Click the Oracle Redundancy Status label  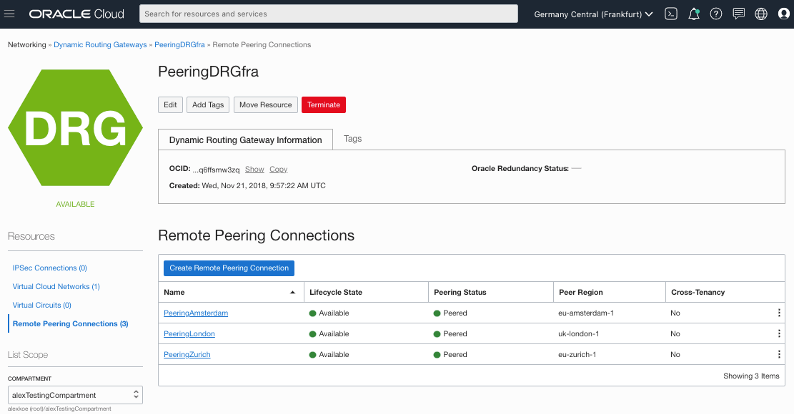pos(520,169)
